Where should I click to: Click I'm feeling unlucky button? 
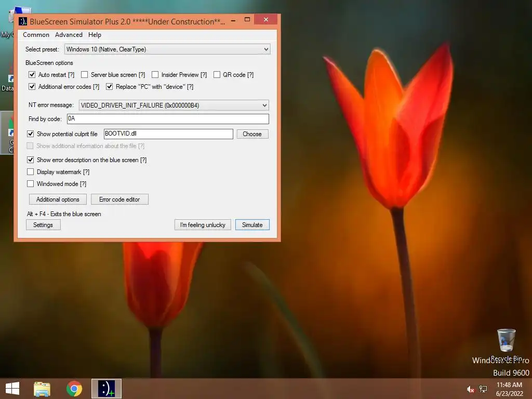(203, 225)
